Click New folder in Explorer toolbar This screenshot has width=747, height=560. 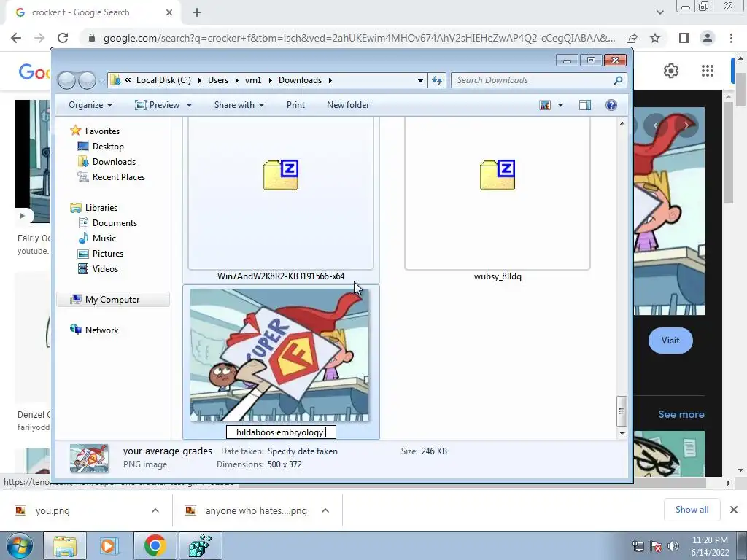coord(348,105)
